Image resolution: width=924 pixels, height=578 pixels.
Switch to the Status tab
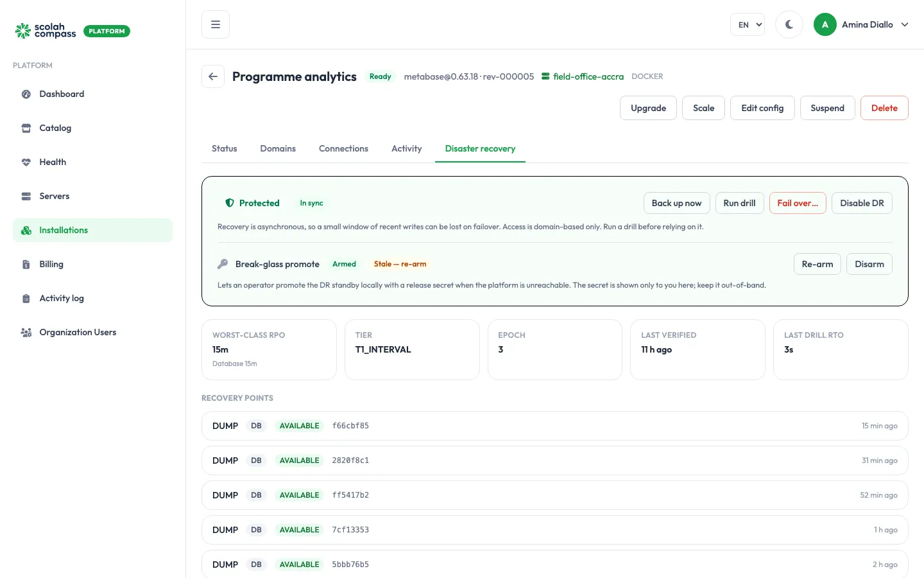coord(225,148)
